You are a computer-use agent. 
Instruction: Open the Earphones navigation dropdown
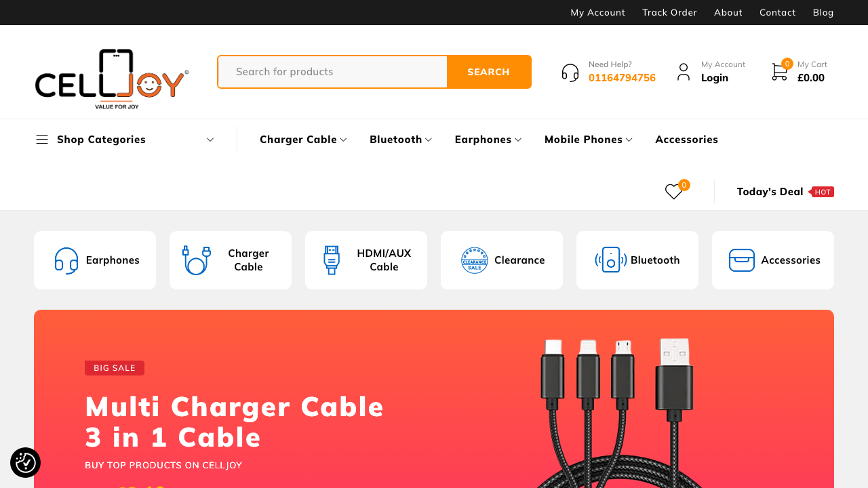click(488, 140)
